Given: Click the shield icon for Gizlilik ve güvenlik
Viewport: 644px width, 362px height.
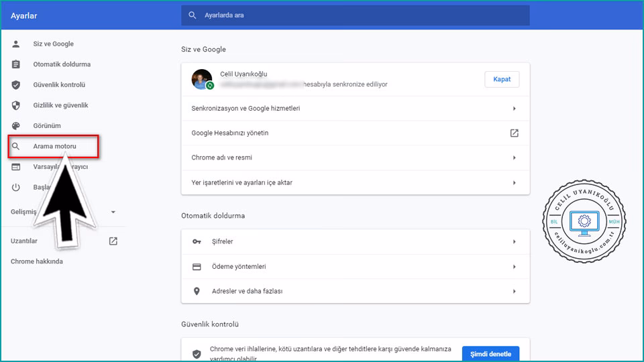Looking at the screenshot, I should coord(16,105).
